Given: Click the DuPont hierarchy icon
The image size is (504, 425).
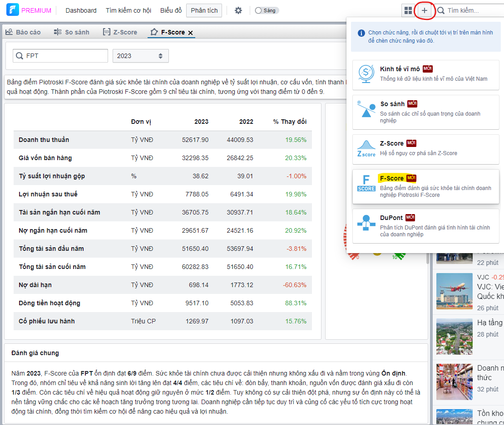Looking at the screenshot, I should pyautogui.click(x=366, y=223).
